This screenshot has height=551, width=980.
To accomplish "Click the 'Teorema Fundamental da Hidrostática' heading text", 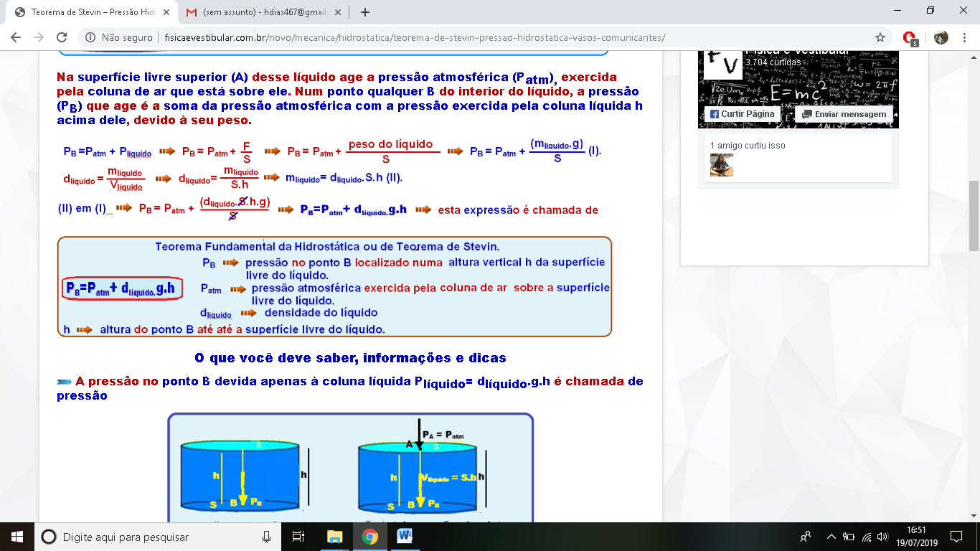I will coord(327,247).
